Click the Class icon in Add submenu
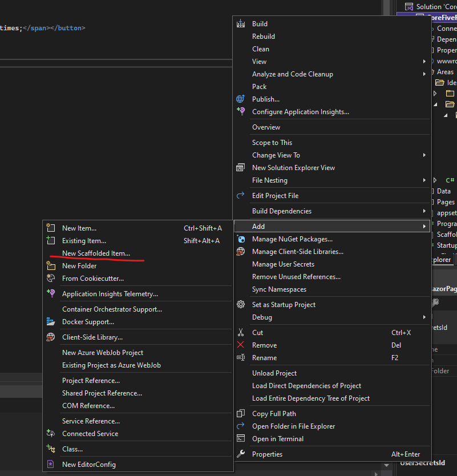This screenshot has width=457, height=476. [51, 449]
